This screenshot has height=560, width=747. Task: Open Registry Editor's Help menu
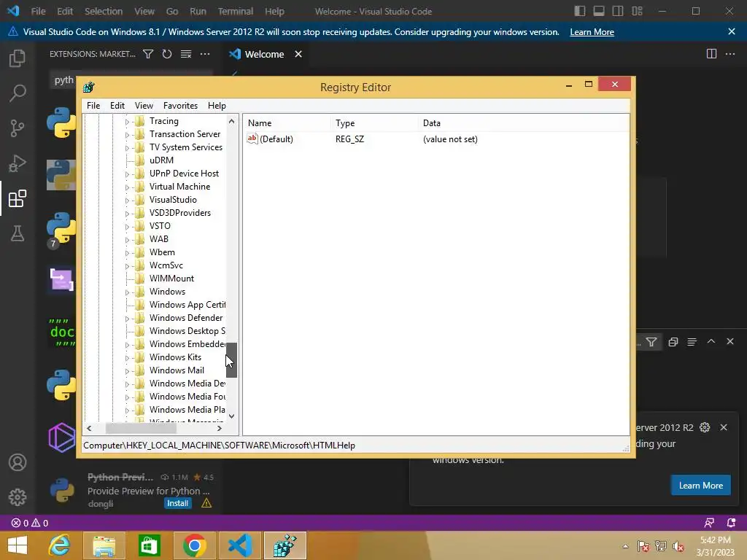click(217, 106)
